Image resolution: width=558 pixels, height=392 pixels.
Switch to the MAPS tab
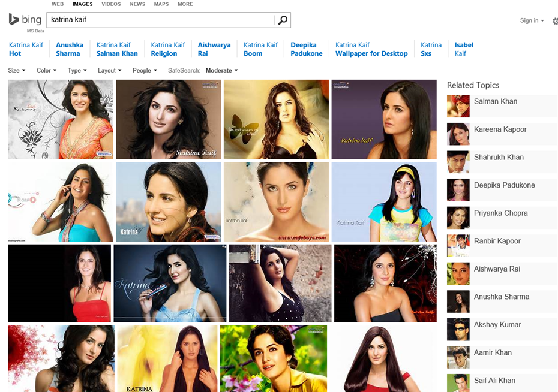[161, 4]
